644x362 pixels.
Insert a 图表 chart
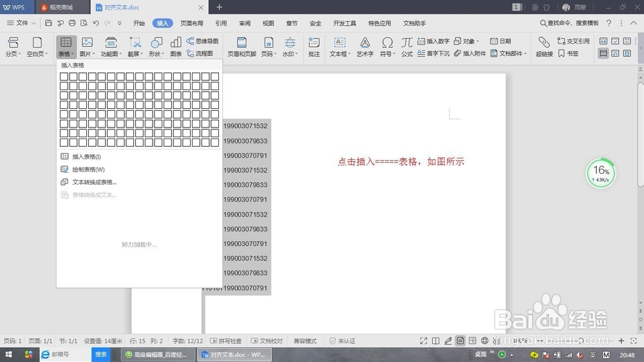(x=176, y=46)
